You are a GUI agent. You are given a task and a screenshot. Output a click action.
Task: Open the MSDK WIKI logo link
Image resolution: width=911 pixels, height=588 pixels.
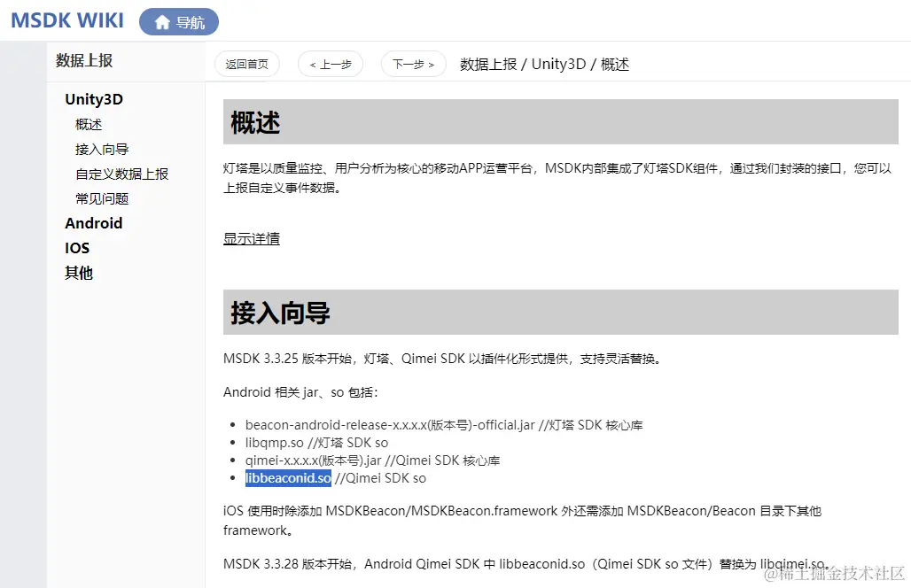coord(67,20)
